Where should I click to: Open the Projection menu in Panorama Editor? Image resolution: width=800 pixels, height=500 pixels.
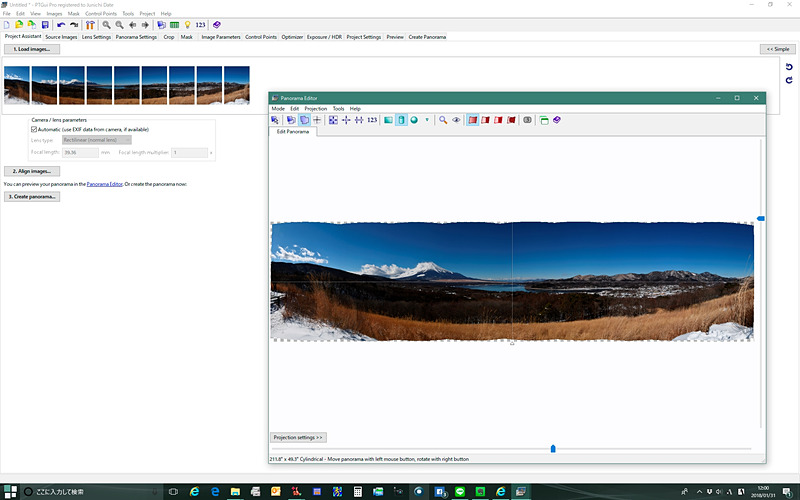(315, 109)
